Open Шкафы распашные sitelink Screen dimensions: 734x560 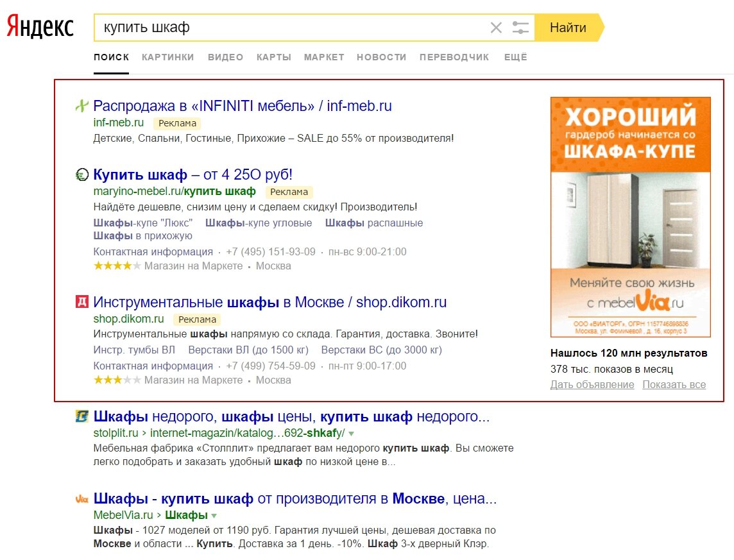point(374,223)
